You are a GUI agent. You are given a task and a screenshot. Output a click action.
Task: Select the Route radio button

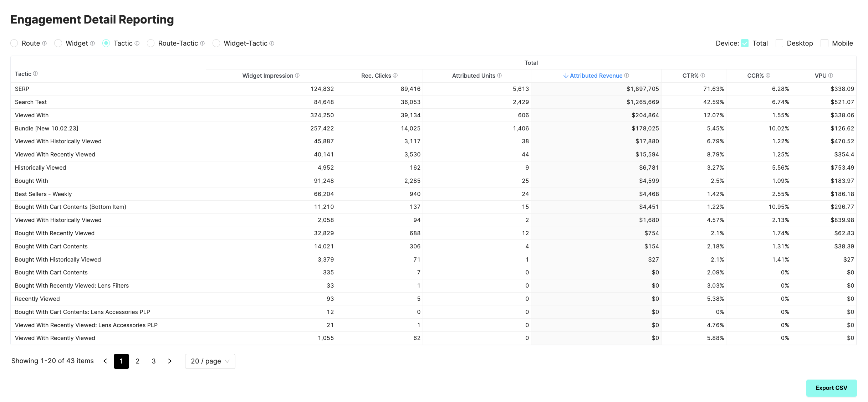(14, 43)
